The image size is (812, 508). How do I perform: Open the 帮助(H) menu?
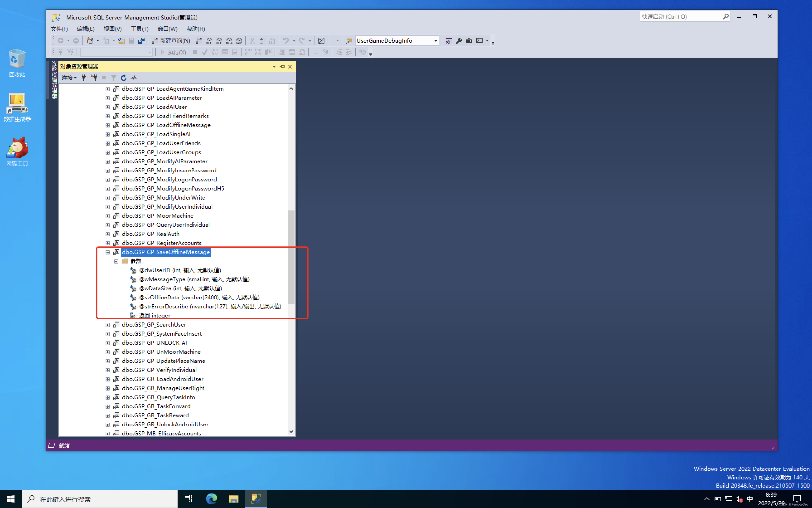[x=196, y=29]
